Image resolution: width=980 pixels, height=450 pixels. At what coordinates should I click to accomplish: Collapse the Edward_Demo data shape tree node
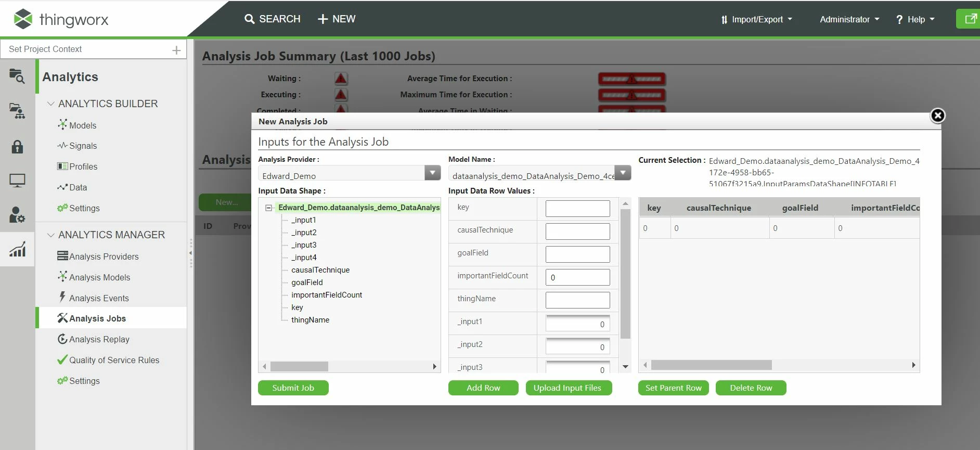coord(268,208)
